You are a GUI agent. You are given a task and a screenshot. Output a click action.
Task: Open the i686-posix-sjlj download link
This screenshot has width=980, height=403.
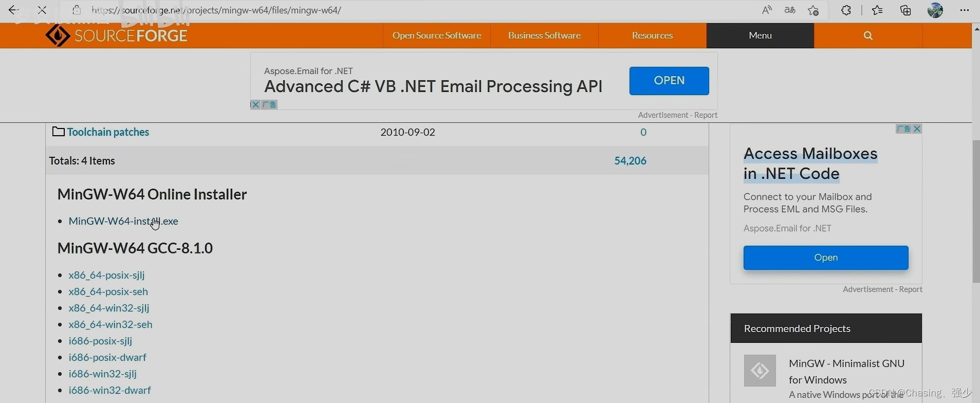[x=101, y=341]
